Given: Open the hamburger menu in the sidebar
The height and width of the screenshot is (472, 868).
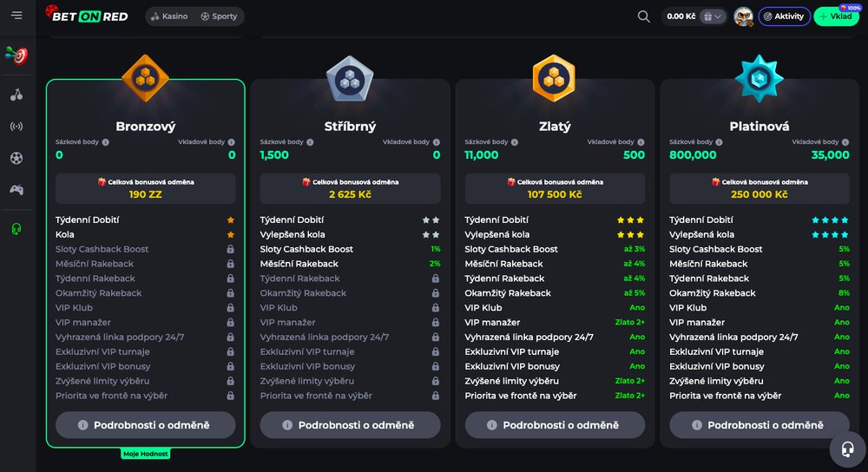Looking at the screenshot, I should click(16, 16).
